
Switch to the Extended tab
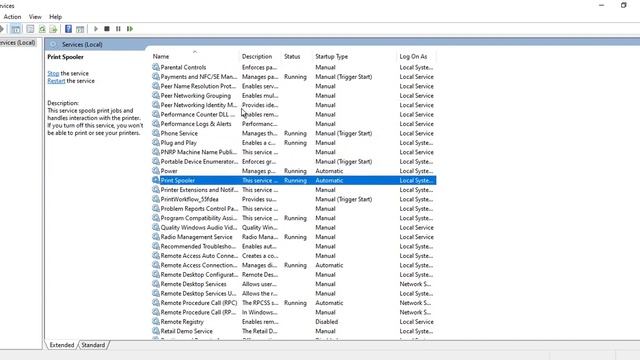[x=62, y=345]
